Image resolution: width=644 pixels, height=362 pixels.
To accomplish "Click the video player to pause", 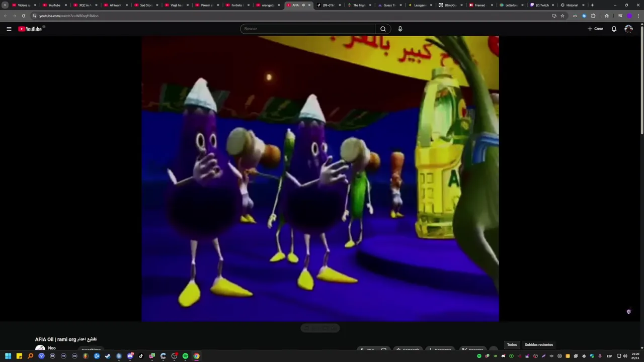I will [320, 178].
